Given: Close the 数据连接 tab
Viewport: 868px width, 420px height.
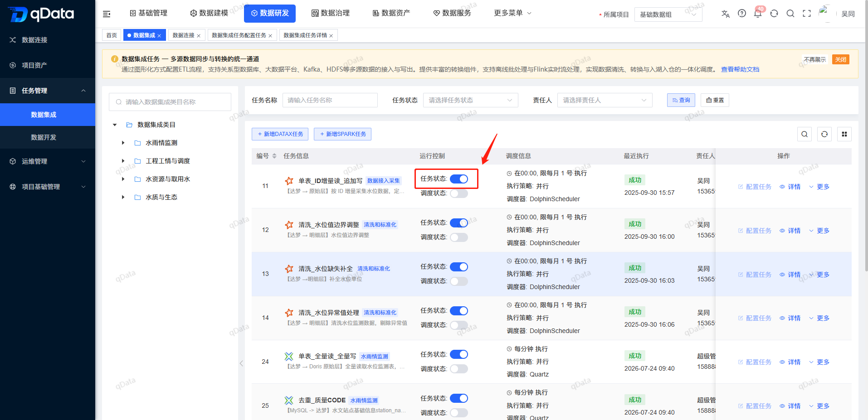Looking at the screenshot, I should point(199,36).
